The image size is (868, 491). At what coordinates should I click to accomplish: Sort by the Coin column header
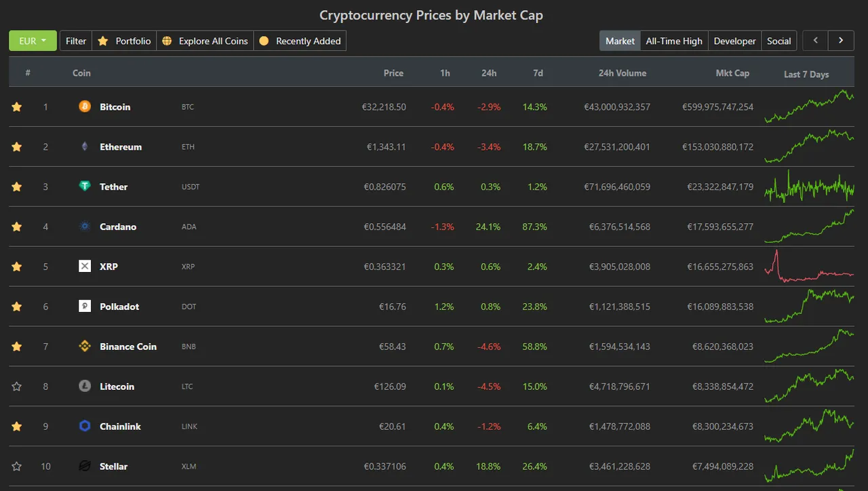[81, 73]
